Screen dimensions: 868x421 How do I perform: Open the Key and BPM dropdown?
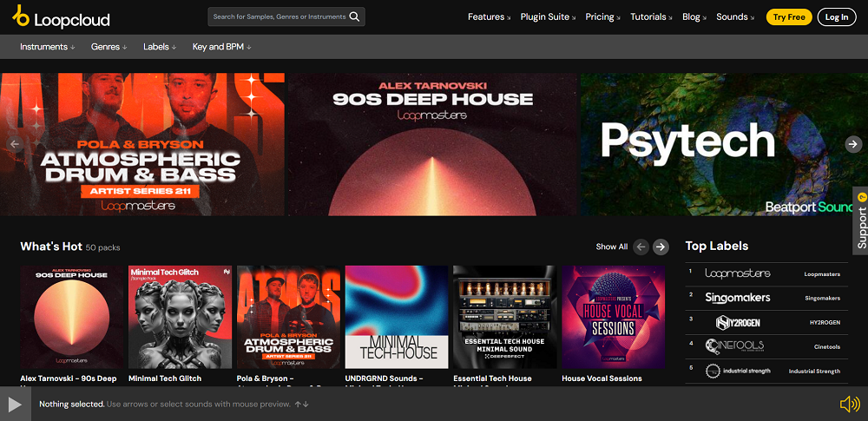point(221,47)
